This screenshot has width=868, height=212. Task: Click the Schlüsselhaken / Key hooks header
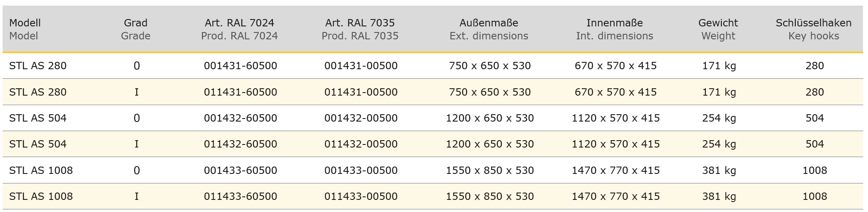pos(814,29)
